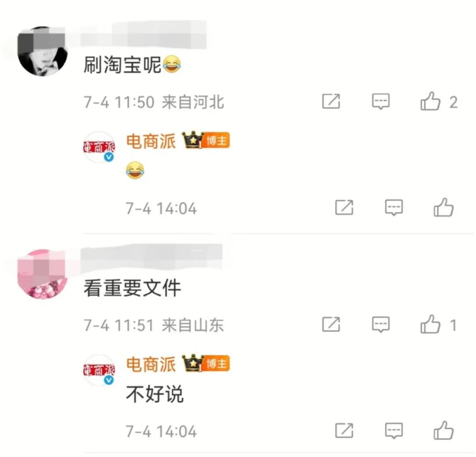Reply to the 刷淘宝呢 comment
The image size is (476, 457).
[x=381, y=101]
